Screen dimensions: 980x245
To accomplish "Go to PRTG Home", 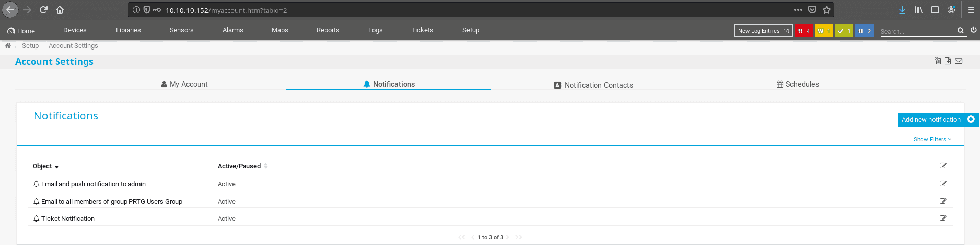I will pyautogui.click(x=21, y=31).
